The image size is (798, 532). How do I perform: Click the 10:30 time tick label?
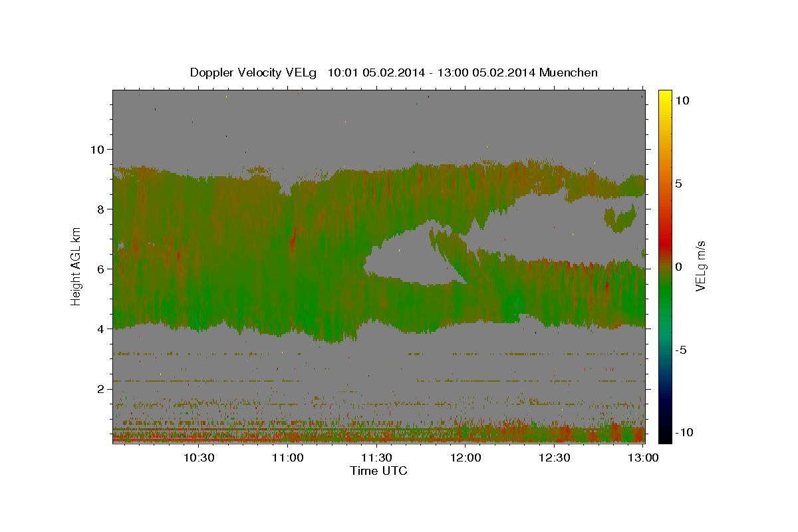pos(199,458)
